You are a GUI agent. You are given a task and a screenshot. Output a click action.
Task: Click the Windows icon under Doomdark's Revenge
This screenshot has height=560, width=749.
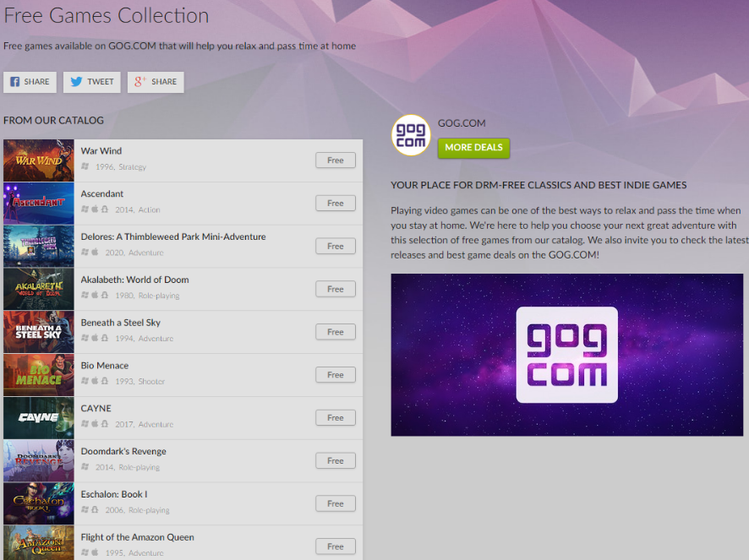(85, 467)
